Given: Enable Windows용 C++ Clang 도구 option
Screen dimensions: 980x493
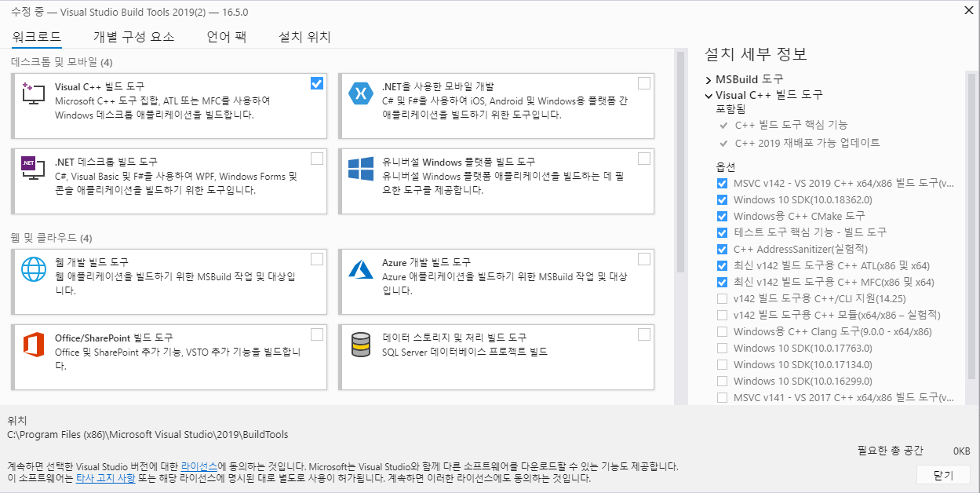Looking at the screenshot, I should (722, 331).
